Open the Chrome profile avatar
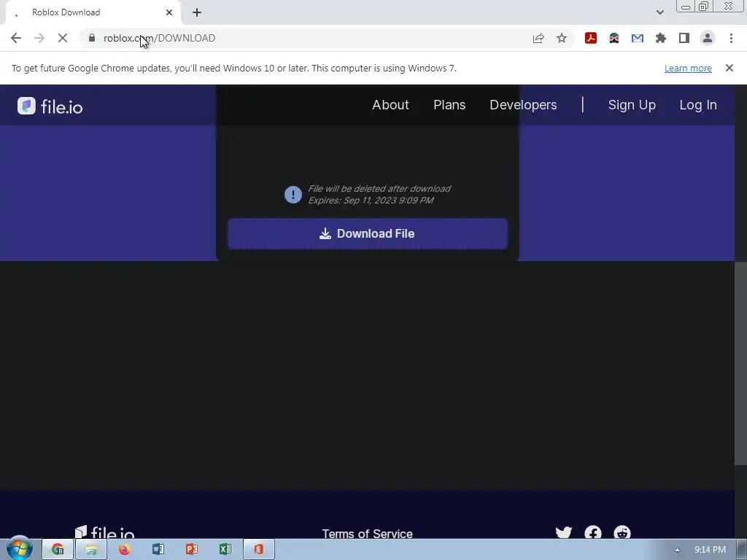Viewport: 747px width, 560px height. [x=708, y=38]
